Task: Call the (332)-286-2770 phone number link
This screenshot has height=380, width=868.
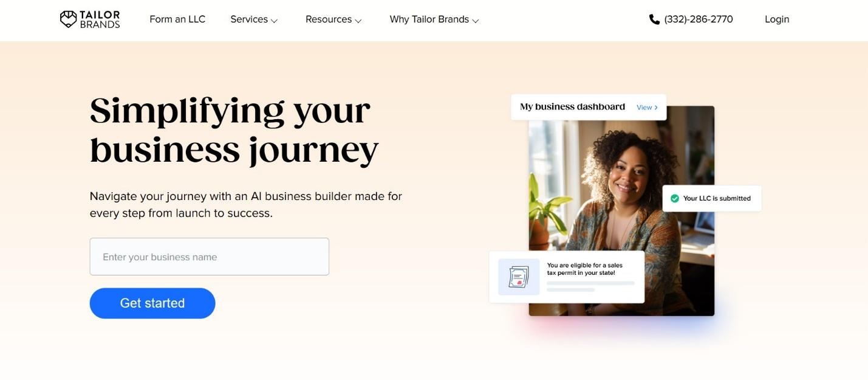Action: (699, 19)
